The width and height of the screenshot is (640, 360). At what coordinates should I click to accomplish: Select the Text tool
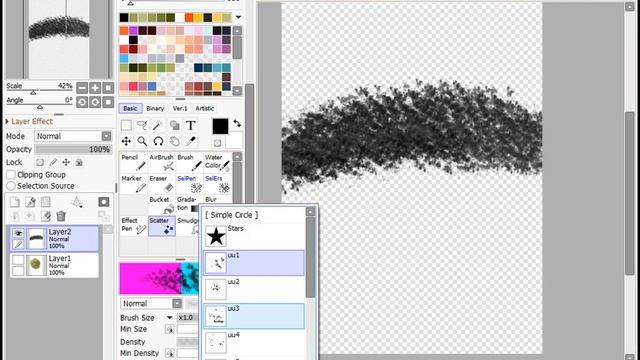click(190, 125)
